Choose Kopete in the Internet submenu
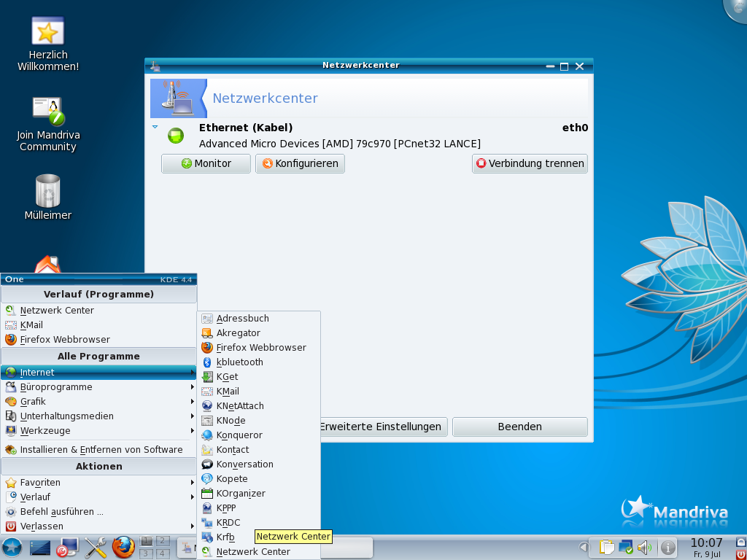747x560 pixels. pyautogui.click(x=232, y=479)
